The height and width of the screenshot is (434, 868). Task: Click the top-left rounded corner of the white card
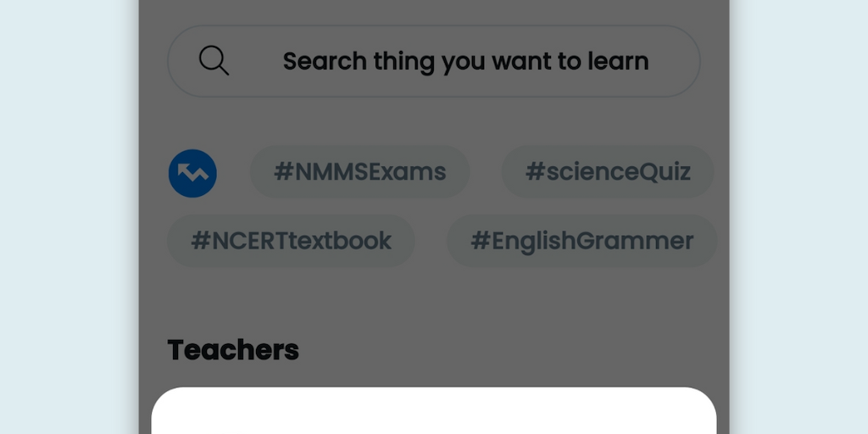pos(163,398)
